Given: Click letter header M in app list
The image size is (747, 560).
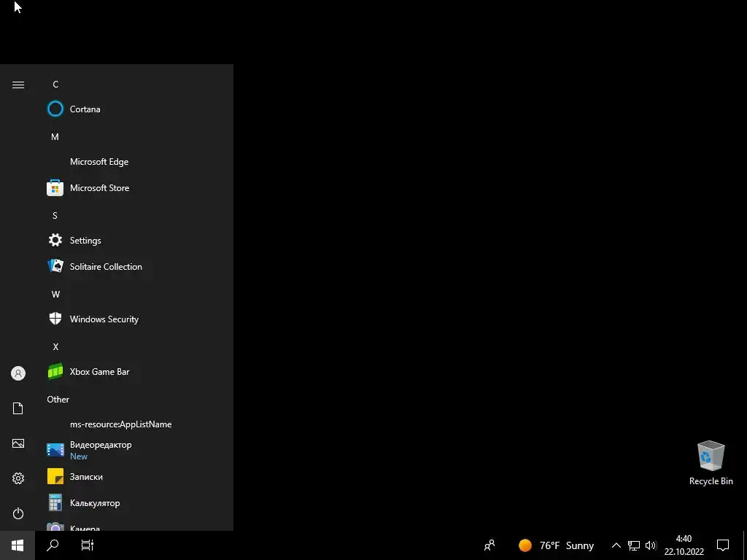Looking at the screenshot, I should [x=55, y=136].
